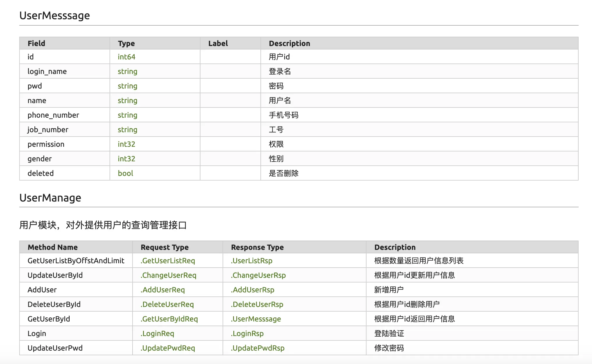Follow the .DeleteUserRsp link
Viewport: 592px width, 364px height.
(x=257, y=304)
